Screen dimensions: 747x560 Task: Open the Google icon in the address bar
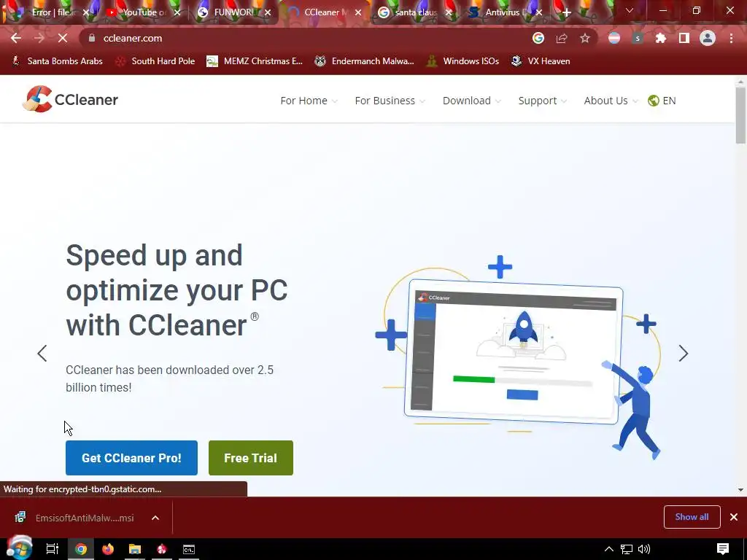[x=538, y=38]
